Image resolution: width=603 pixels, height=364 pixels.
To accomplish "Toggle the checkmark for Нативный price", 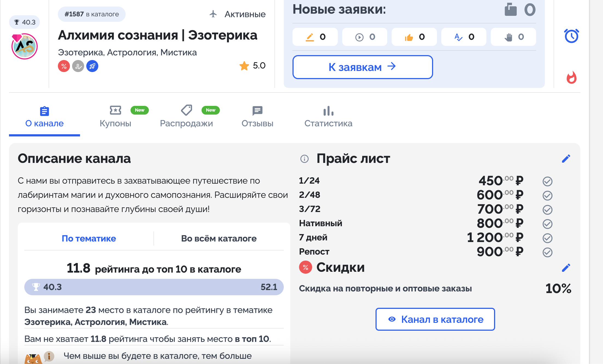I will point(547,224).
